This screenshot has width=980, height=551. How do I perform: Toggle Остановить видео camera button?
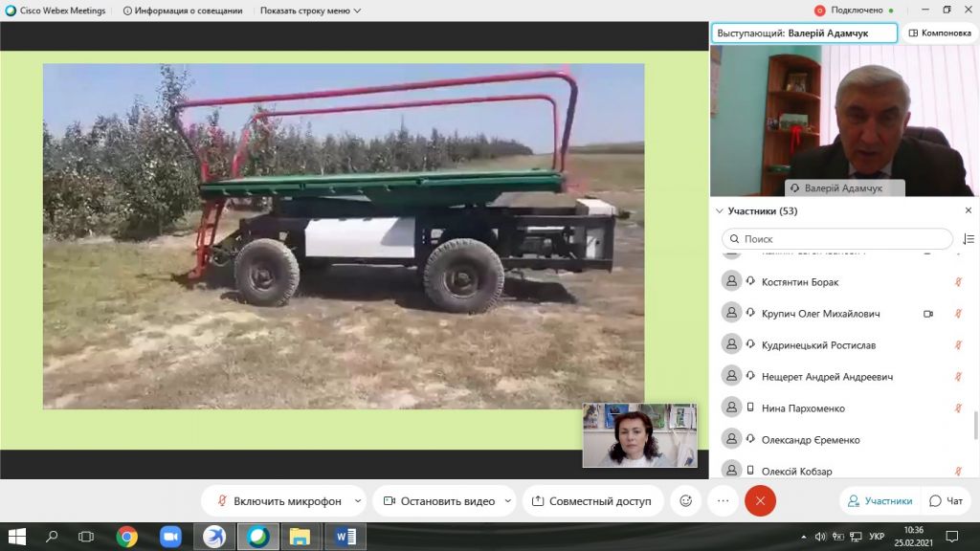click(436, 500)
